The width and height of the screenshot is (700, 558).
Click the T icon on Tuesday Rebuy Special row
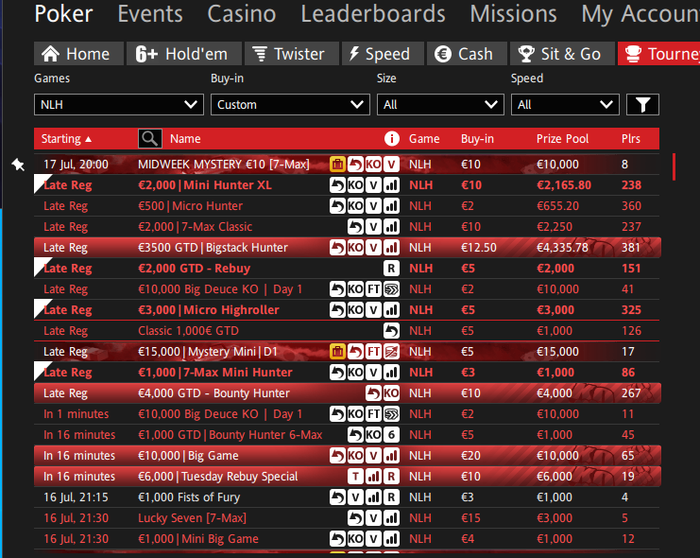click(355, 476)
